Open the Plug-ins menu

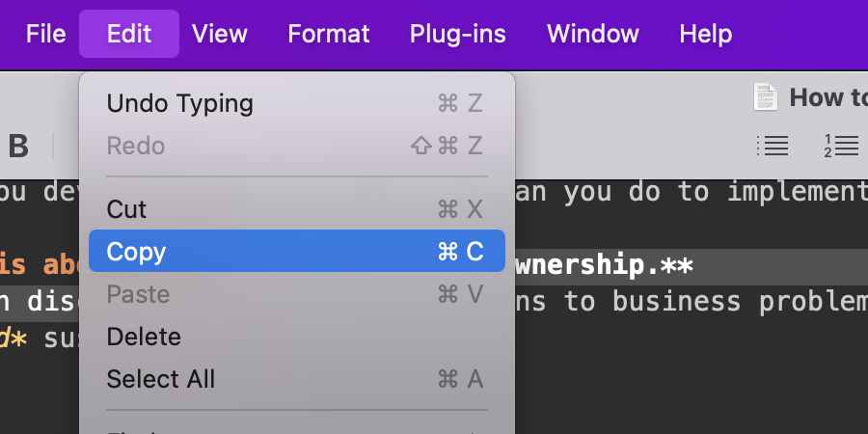[458, 34]
